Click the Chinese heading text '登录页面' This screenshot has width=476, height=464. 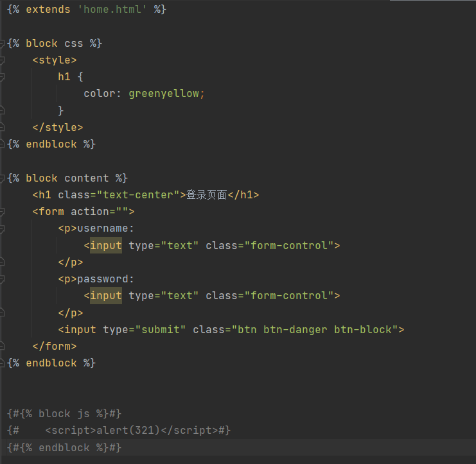pos(206,194)
